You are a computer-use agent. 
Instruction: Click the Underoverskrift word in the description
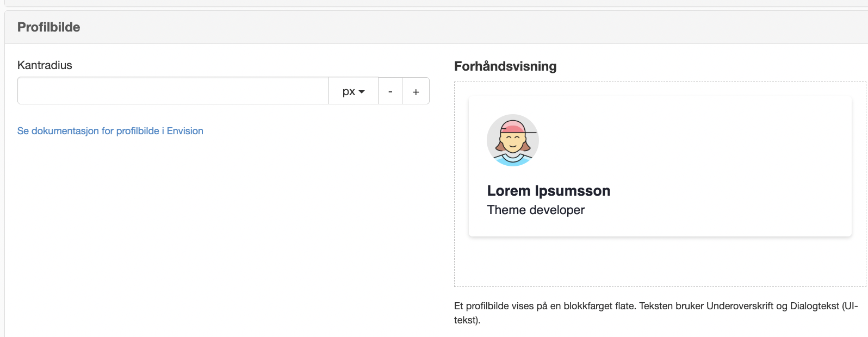[740, 306]
